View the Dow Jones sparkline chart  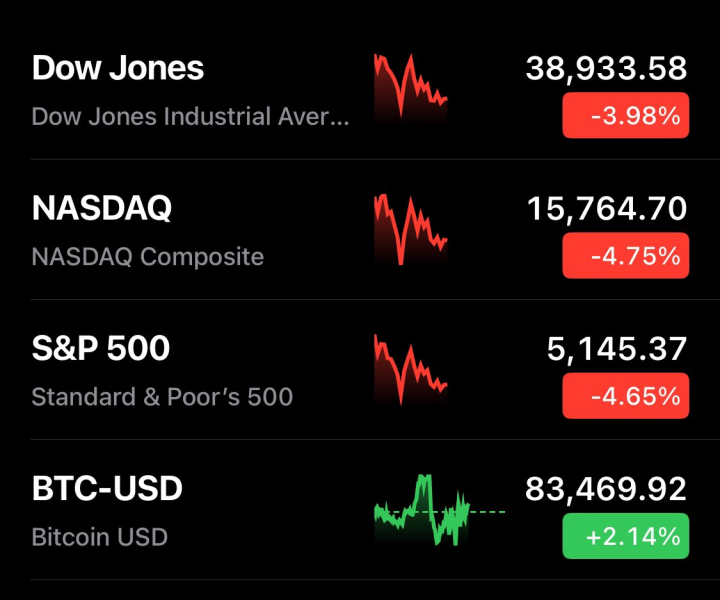[x=411, y=88]
